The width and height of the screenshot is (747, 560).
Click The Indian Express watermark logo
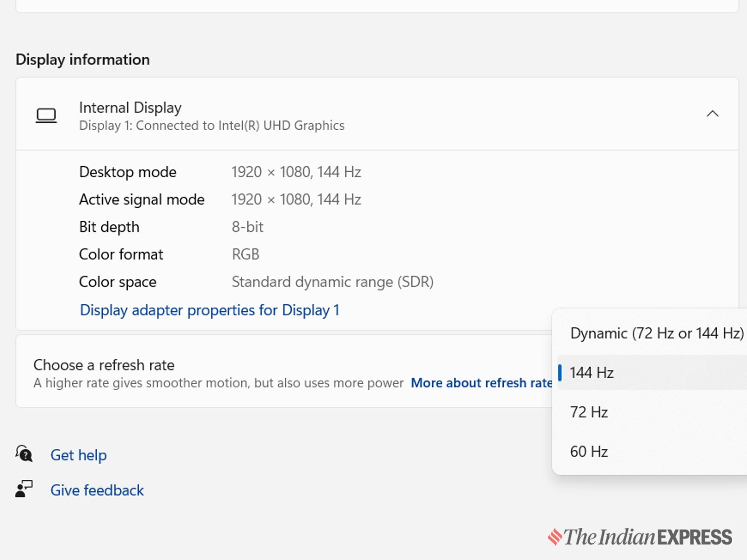pos(640,537)
